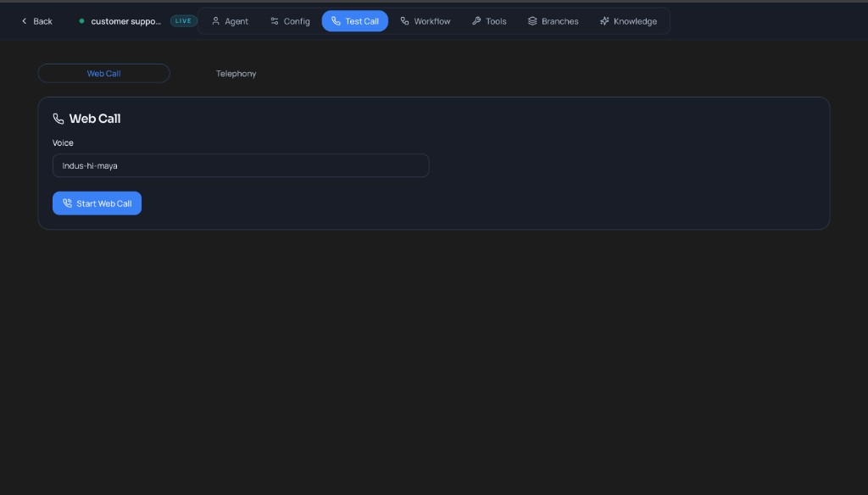The width and height of the screenshot is (868, 495).
Task: Click the Back text link
Action: [42, 21]
